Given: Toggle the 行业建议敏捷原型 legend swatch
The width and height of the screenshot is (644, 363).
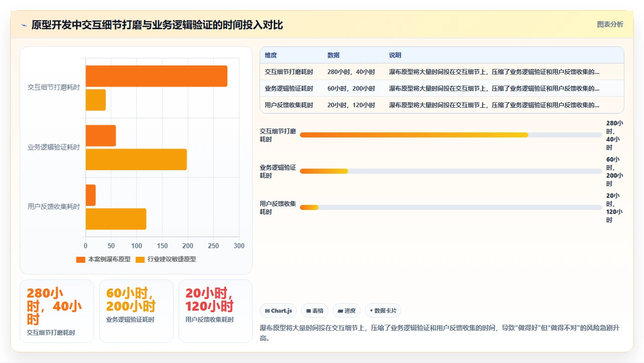Looking at the screenshot, I should pyautogui.click(x=140, y=259).
